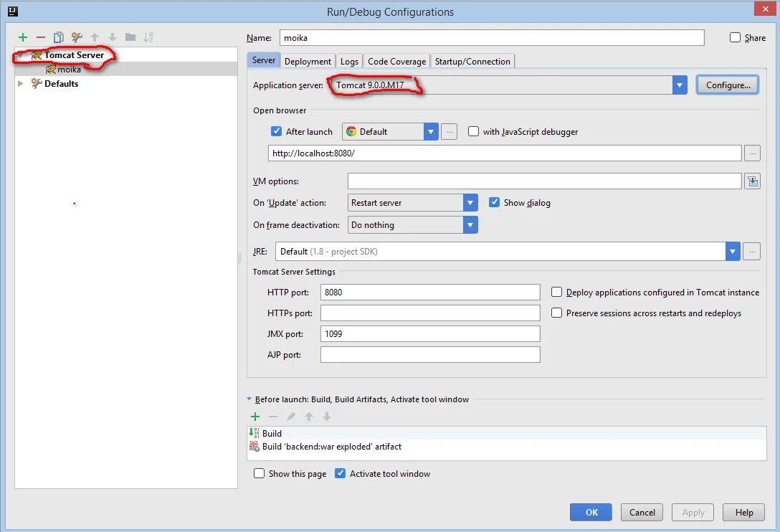This screenshot has width=780, height=532.
Task: Collapse the Before launch section
Action: click(x=249, y=399)
